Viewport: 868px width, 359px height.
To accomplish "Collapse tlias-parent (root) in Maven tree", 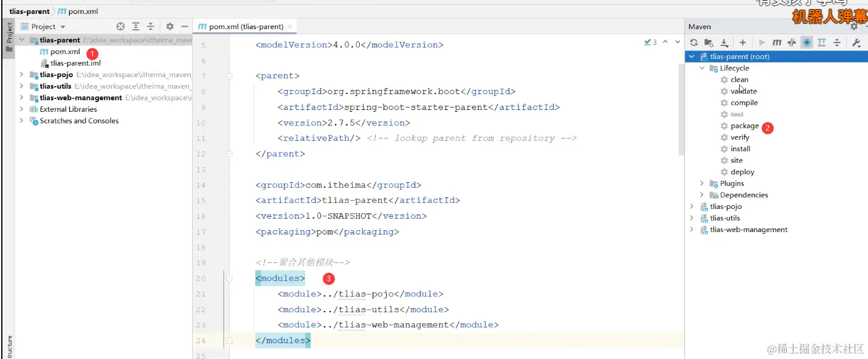I will click(x=692, y=56).
